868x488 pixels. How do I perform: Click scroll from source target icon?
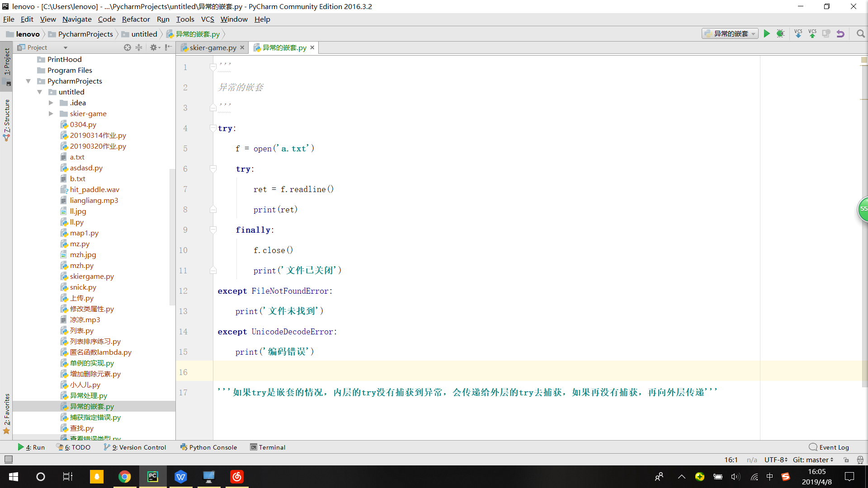[x=127, y=47]
